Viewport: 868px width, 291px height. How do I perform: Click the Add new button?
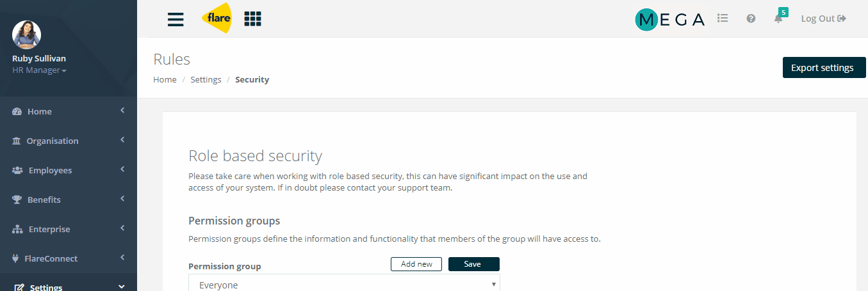pos(416,264)
